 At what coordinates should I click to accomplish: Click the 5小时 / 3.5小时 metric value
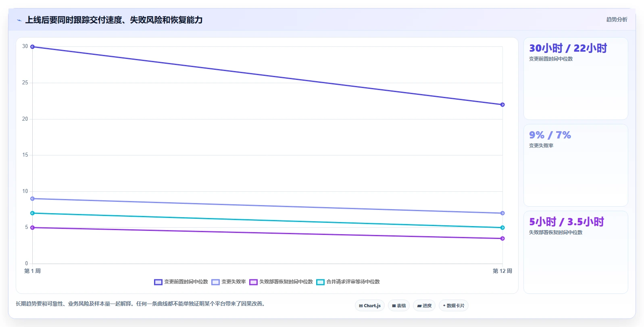pyautogui.click(x=567, y=222)
